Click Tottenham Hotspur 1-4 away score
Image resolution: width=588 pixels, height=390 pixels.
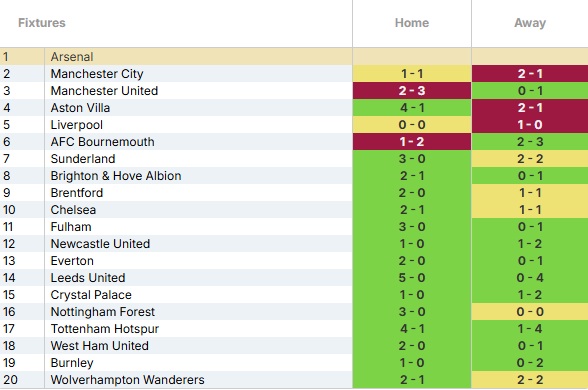(530, 328)
